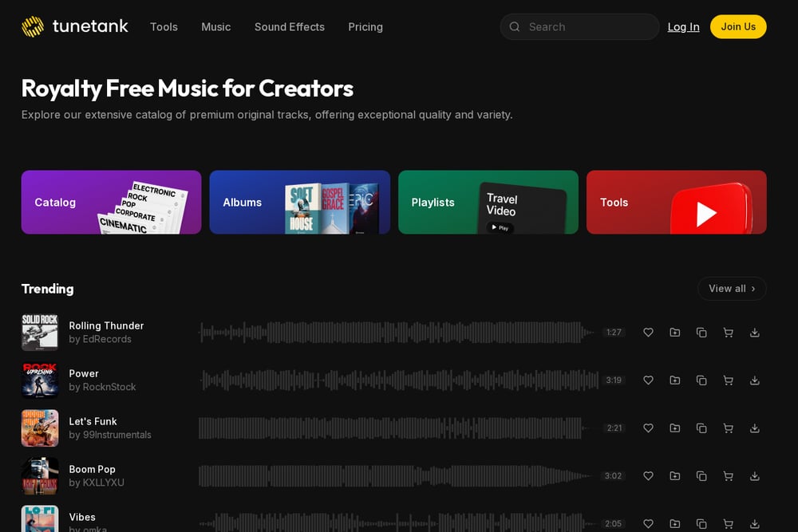Open the Albums card

[300, 203]
